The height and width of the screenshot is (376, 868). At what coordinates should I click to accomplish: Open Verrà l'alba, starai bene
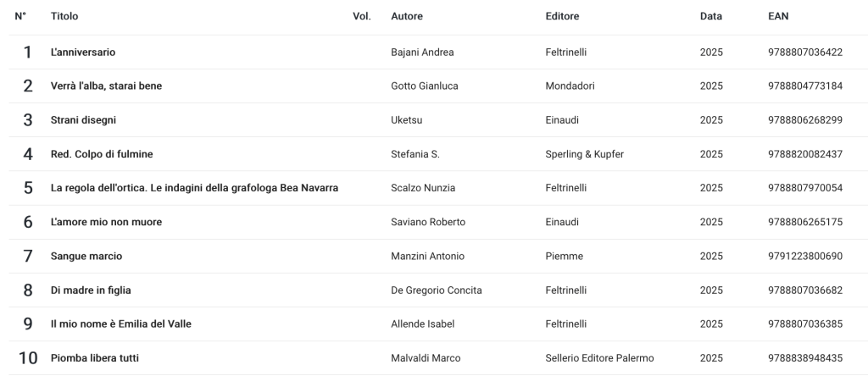pos(106,86)
